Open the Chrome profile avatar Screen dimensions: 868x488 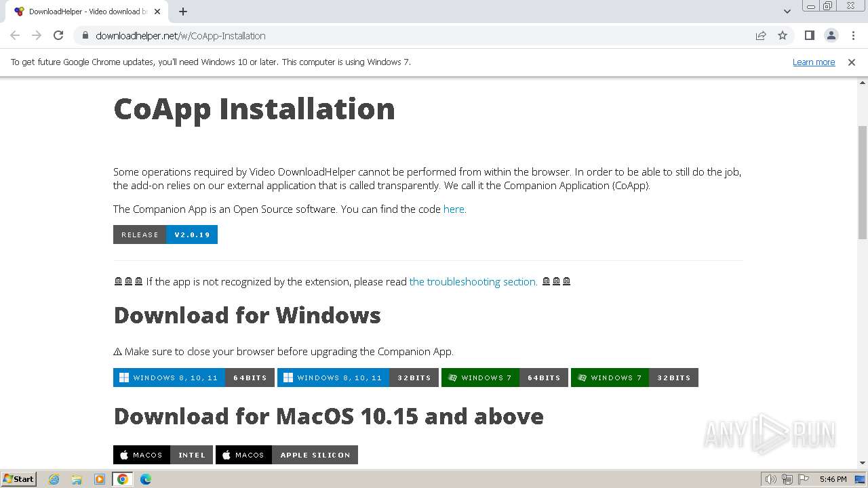[x=831, y=35]
